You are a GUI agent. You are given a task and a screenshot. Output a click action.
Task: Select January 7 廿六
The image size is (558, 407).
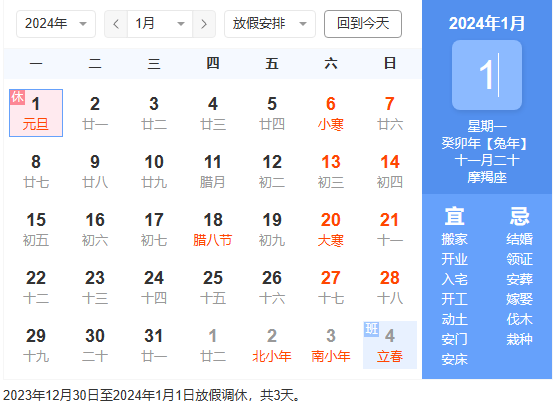click(390, 113)
